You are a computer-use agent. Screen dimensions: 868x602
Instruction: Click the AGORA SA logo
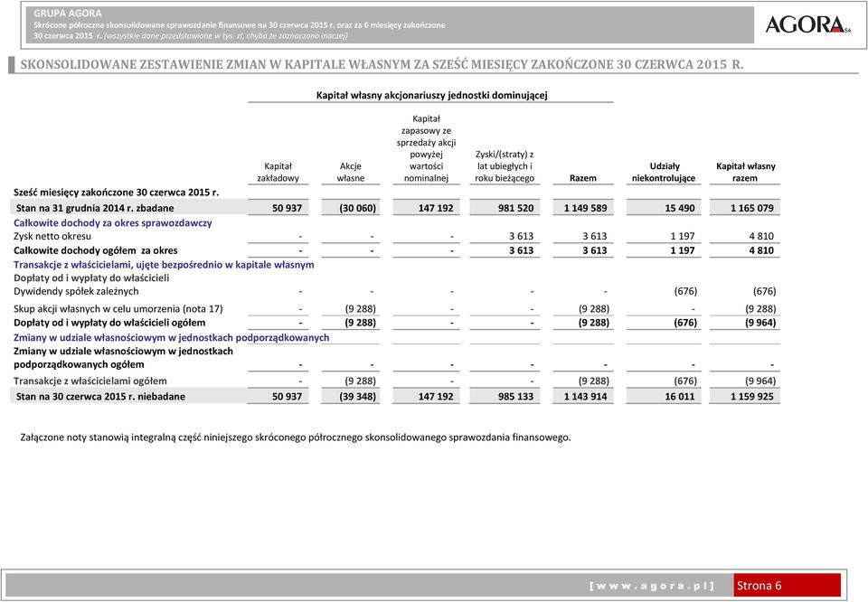807,24
